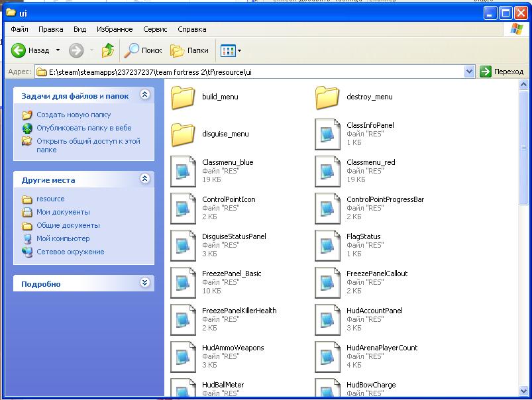The width and height of the screenshot is (532, 400).
Task: Select the disguise_menu folder icon
Action: point(183,134)
